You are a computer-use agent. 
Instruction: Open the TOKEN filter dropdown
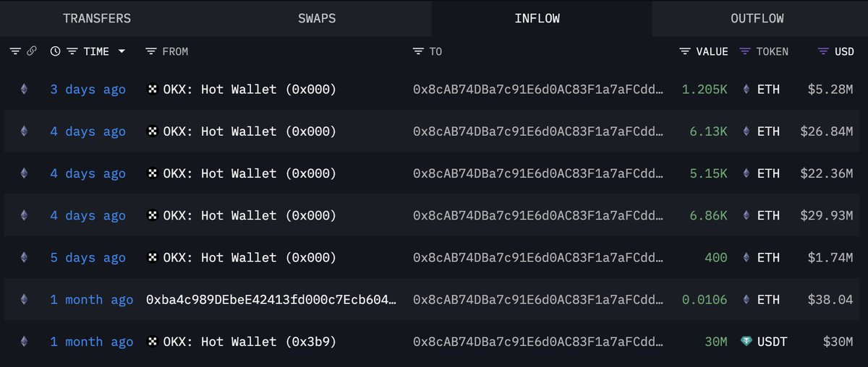click(745, 51)
